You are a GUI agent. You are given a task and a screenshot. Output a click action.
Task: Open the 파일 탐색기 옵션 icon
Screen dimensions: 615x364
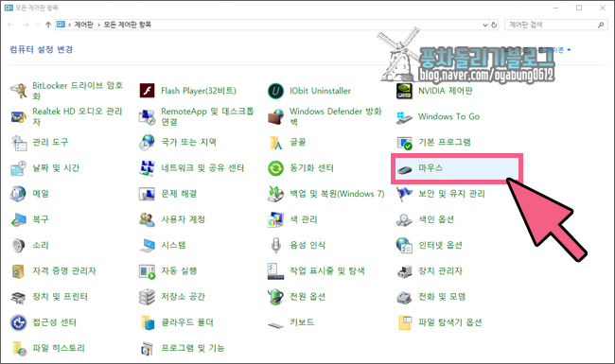pyautogui.click(x=404, y=322)
